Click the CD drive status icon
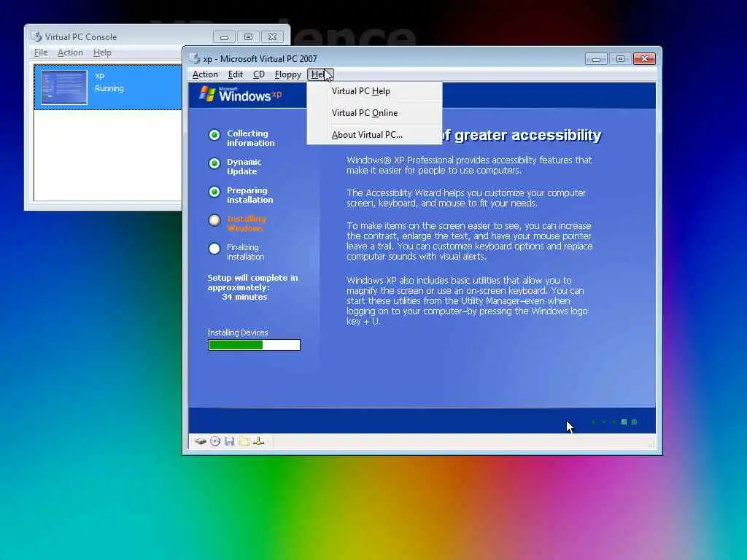The width and height of the screenshot is (747, 560). pyautogui.click(x=215, y=441)
